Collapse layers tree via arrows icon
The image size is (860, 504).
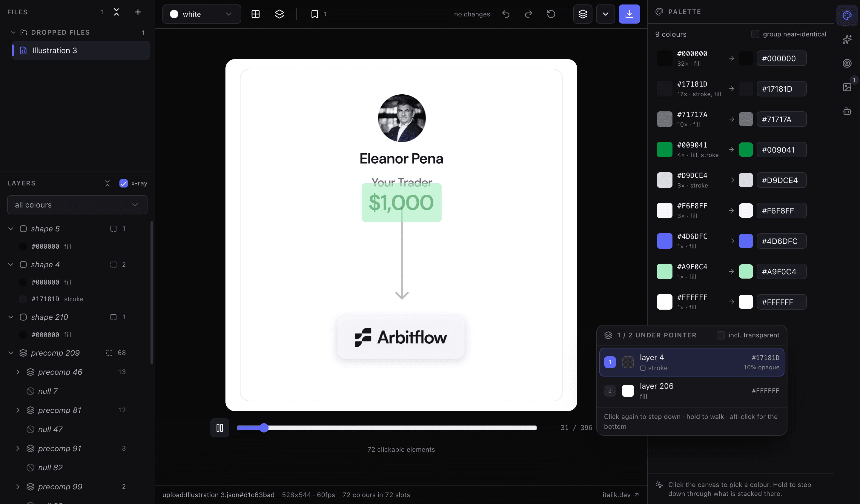click(x=107, y=183)
